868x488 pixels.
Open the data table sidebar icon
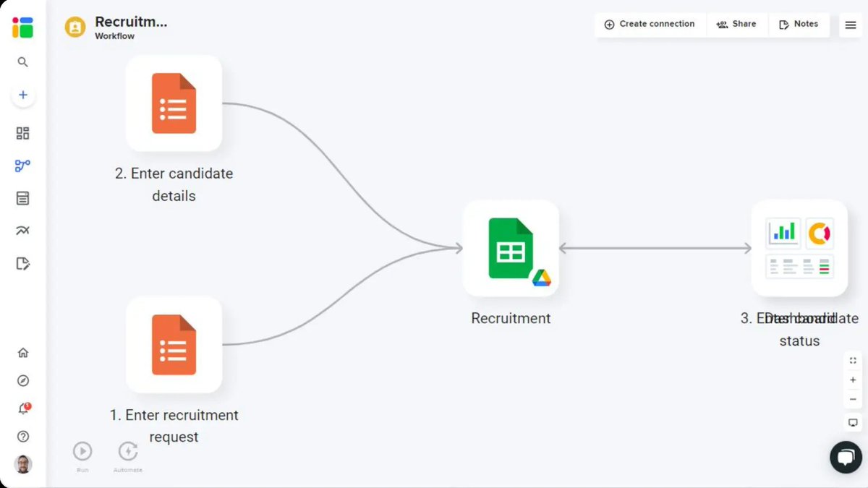tap(22, 198)
